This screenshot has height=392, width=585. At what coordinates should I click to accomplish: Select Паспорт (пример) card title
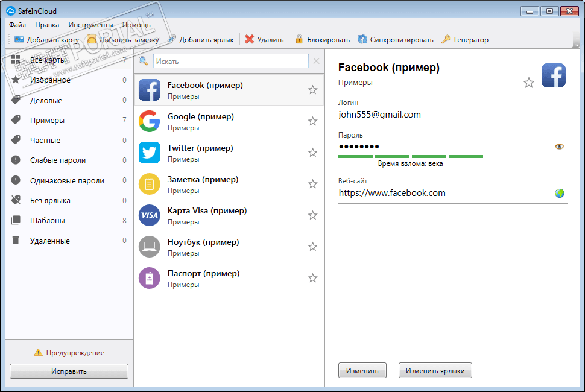coord(203,273)
